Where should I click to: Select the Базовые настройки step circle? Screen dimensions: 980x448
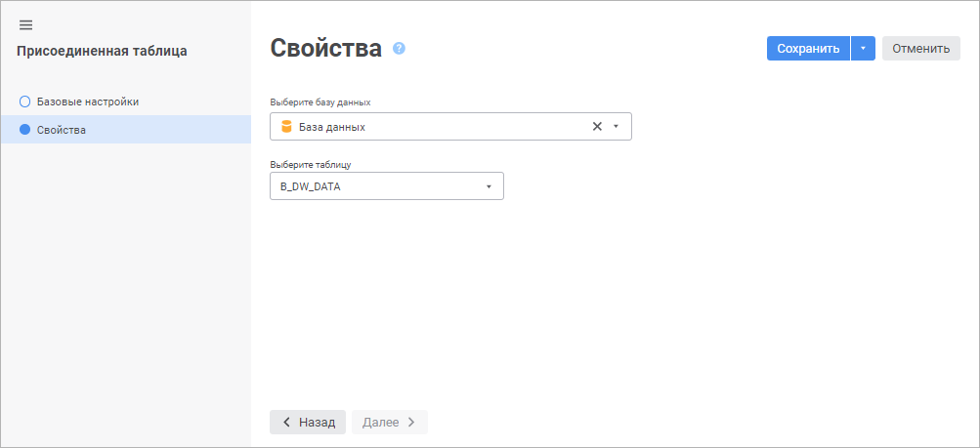[x=25, y=101]
